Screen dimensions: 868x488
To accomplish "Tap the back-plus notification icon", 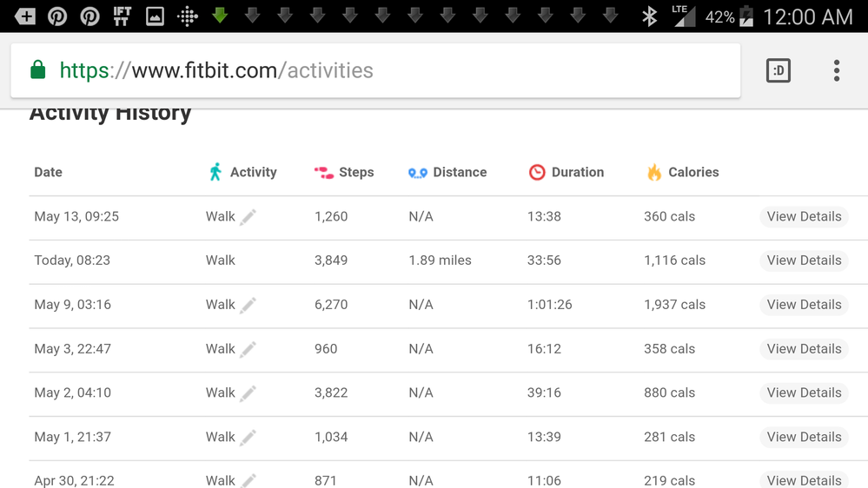I will (25, 16).
